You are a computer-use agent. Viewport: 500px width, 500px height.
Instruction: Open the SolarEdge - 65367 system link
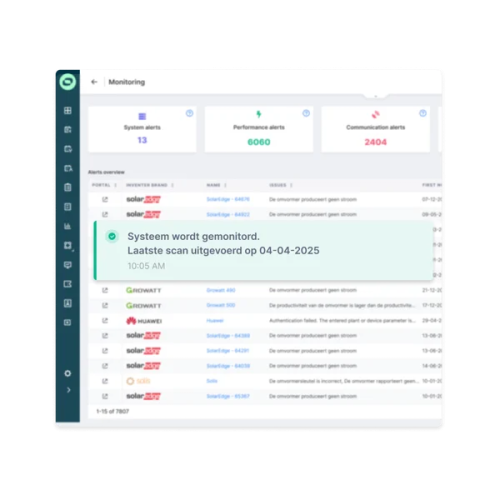(228, 396)
